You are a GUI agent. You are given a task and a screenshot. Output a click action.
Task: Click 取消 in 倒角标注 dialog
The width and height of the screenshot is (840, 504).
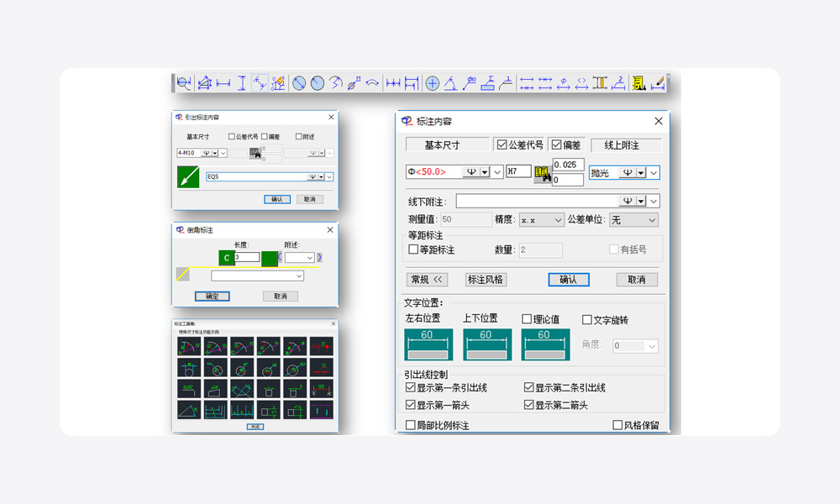point(281,297)
